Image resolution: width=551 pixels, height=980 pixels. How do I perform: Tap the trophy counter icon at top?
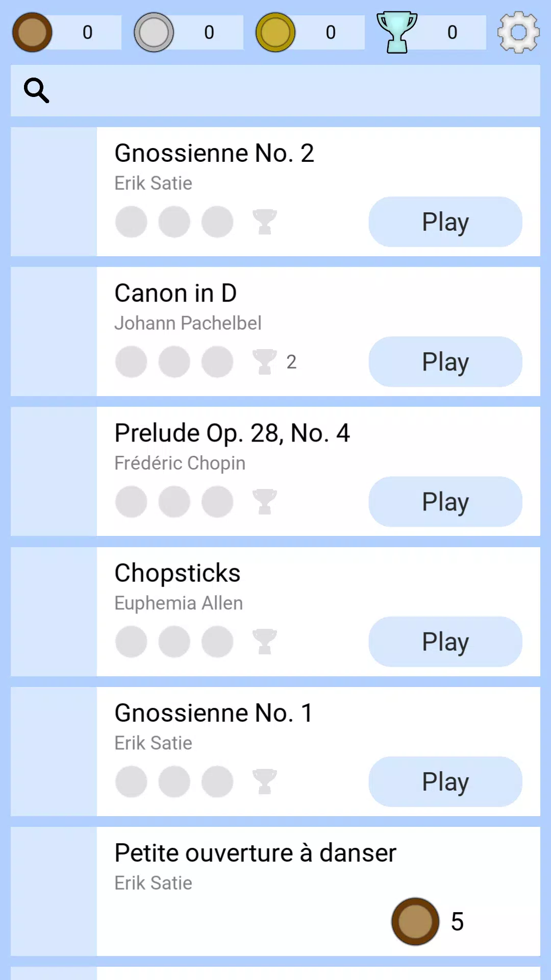(396, 32)
